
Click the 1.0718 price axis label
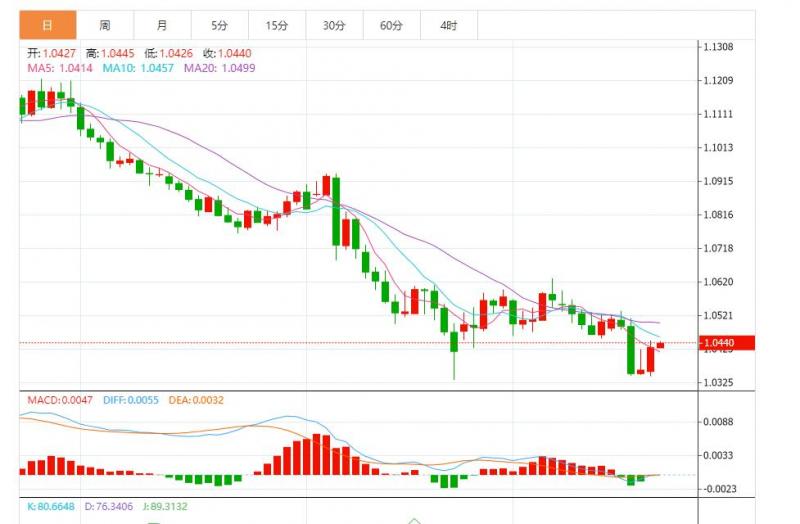[x=718, y=248]
